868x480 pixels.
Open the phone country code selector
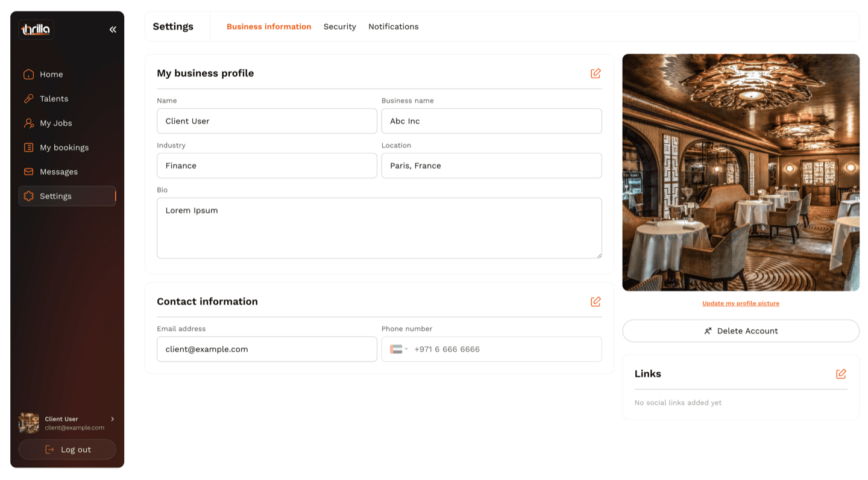click(x=398, y=349)
